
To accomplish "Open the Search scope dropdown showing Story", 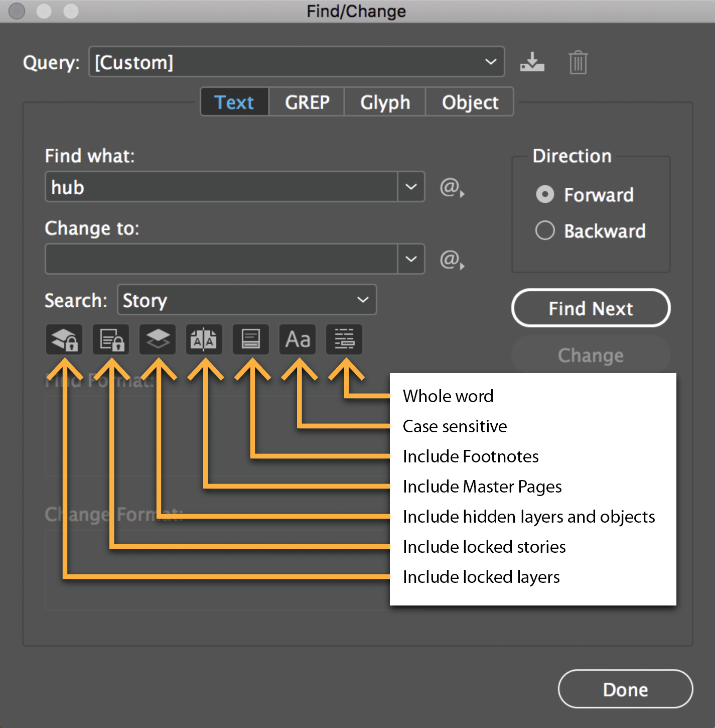I will coord(247,300).
